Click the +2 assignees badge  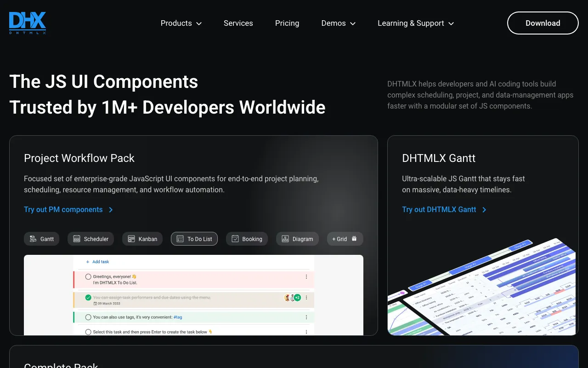[297, 298]
